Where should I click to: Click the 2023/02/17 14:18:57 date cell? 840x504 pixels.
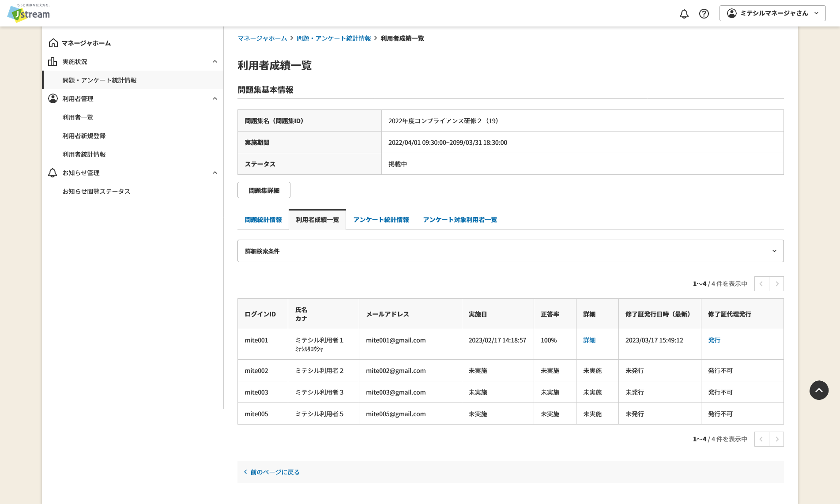(498, 344)
